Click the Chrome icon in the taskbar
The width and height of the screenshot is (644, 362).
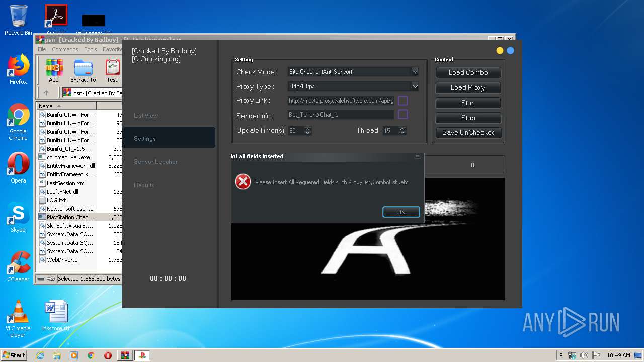91,355
